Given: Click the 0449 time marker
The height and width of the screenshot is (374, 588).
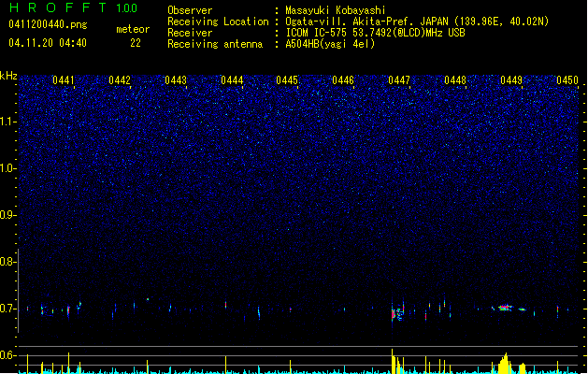Looking at the screenshot, I should 511,80.
